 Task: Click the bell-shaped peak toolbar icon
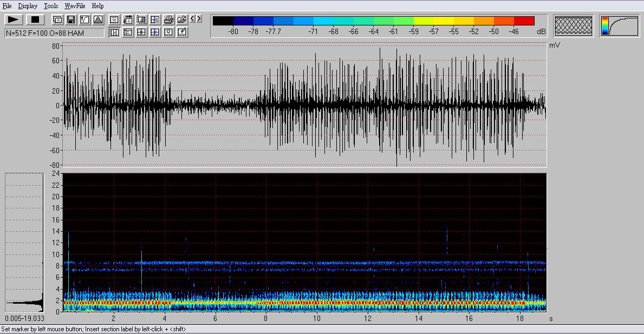coord(98,19)
